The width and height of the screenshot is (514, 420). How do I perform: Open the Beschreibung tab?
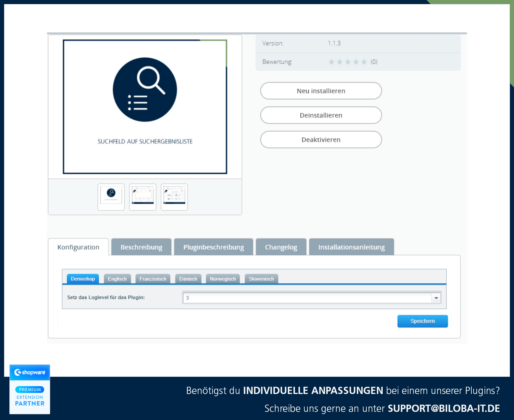(141, 247)
